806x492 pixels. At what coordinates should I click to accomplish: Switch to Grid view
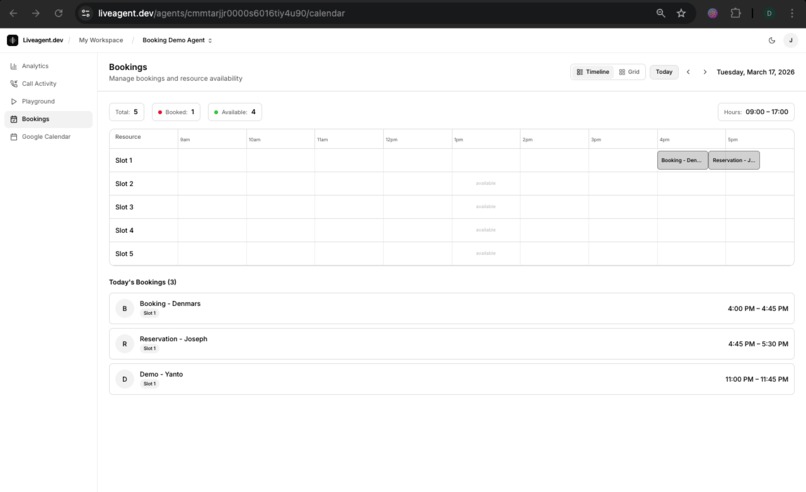pos(629,72)
